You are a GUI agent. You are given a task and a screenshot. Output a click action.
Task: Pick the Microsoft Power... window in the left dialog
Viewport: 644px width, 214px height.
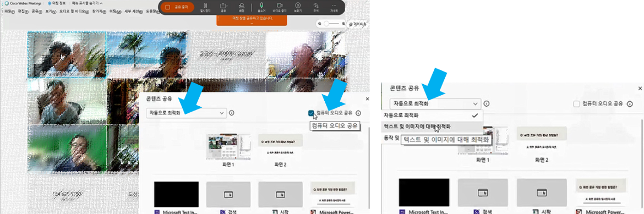click(x=332, y=194)
